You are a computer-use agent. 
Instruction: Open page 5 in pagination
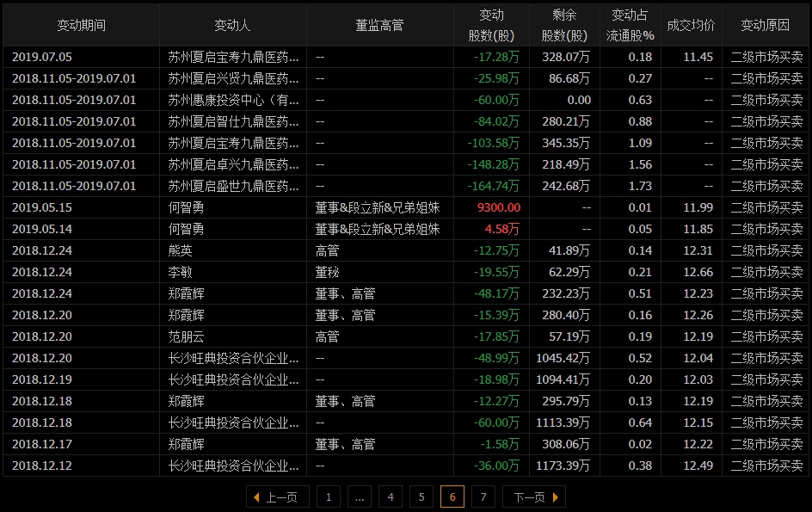[421, 497]
